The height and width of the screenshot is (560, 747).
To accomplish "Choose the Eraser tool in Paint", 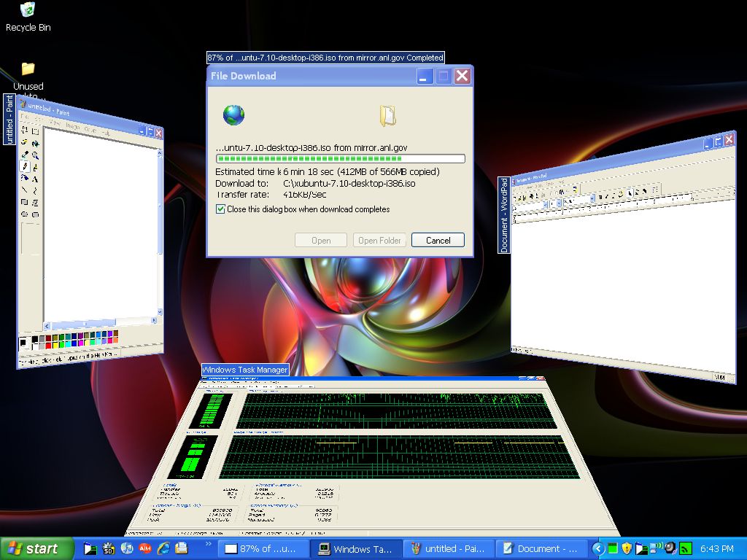I will coord(25,141).
